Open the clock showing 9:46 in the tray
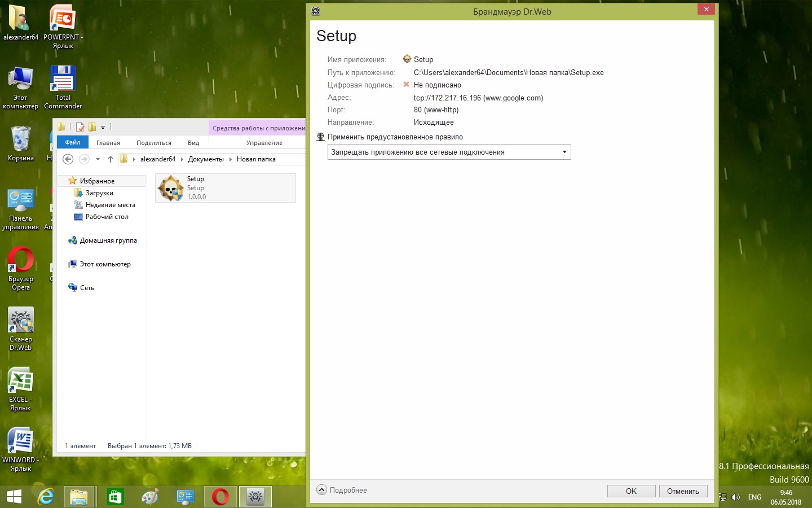 tap(786, 497)
